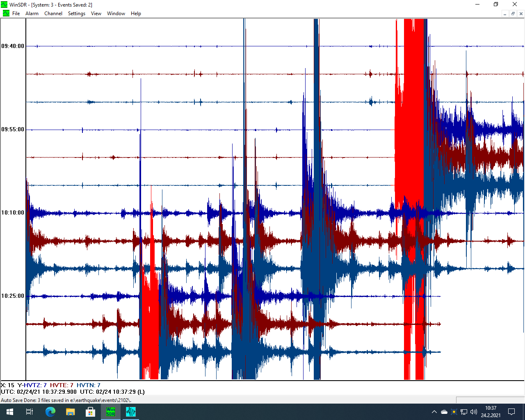Click the volume speaker tray icon
The height and width of the screenshot is (420, 525).
click(x=474, y=412)
